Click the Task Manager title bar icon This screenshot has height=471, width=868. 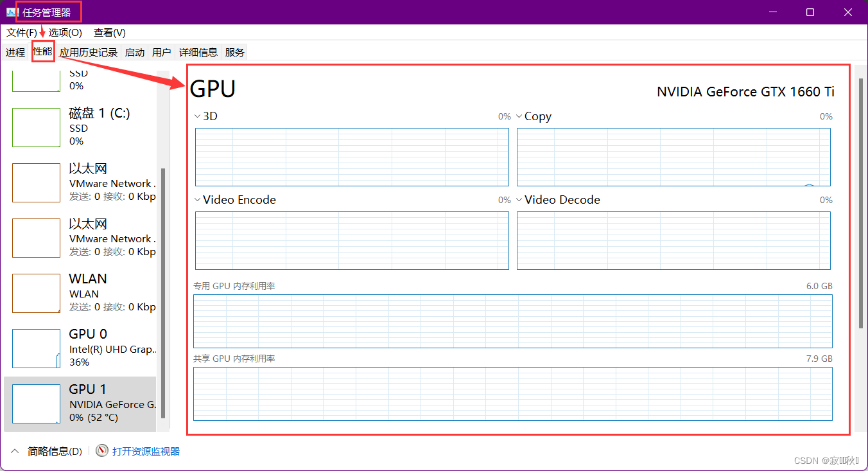click(11, 12)
